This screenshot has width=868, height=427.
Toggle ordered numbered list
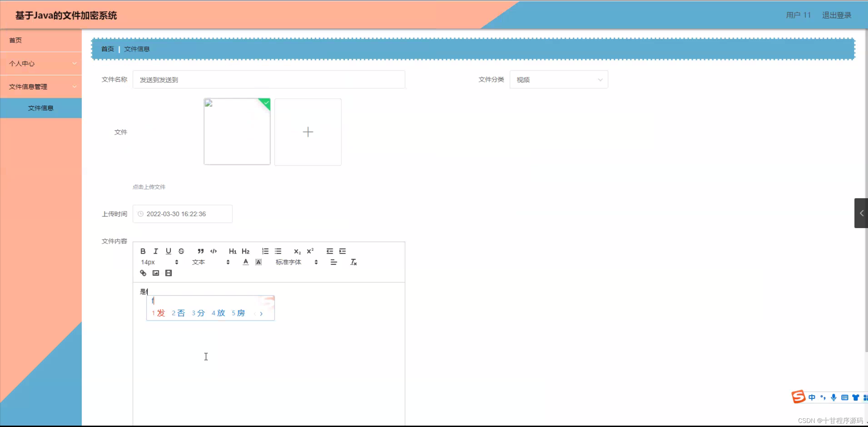pyautogui.click(x=265, y=251)
